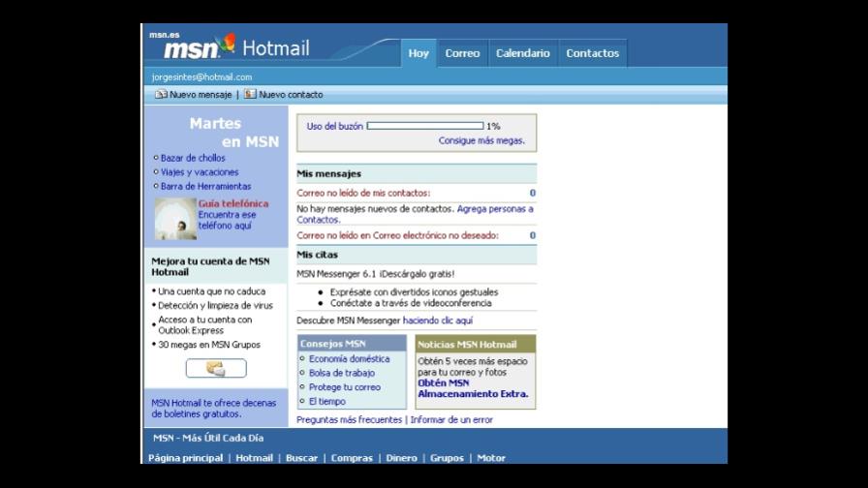The image size is (868, 488).
Task: Click Buscar footer link
Action: click(x=301, y=458)
